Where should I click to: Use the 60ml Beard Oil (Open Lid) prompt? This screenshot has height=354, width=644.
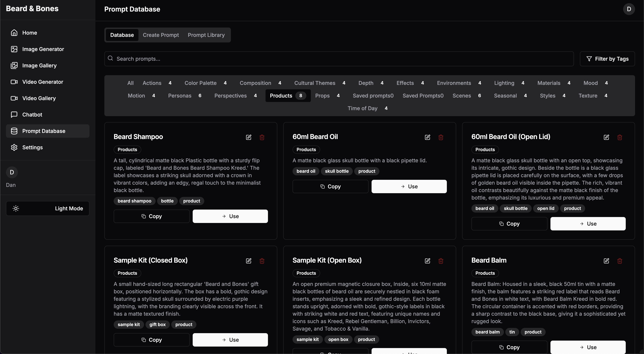tap(588, 224)
